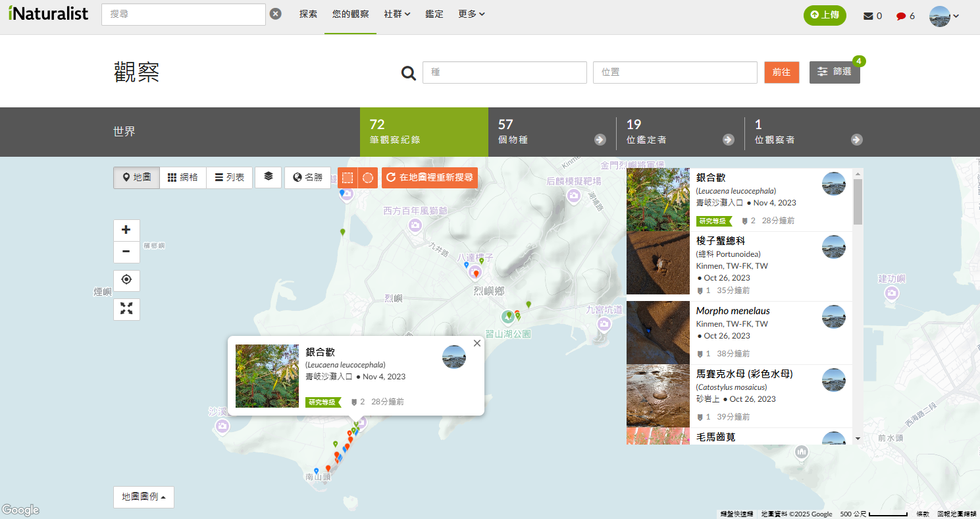Expand the 社群 community dropdown menu
Viewport: 980px width, 519px height.
coord(397,14)
